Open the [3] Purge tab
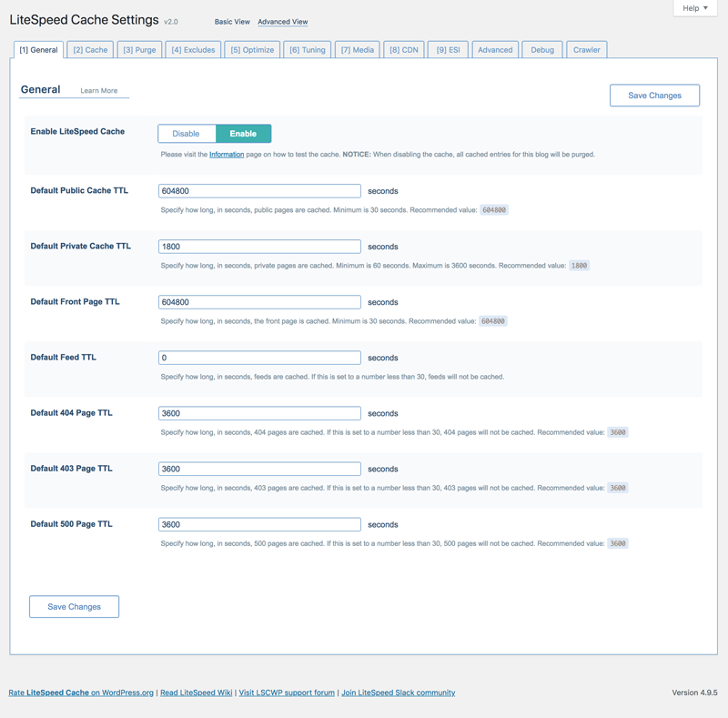 (139, 50)
